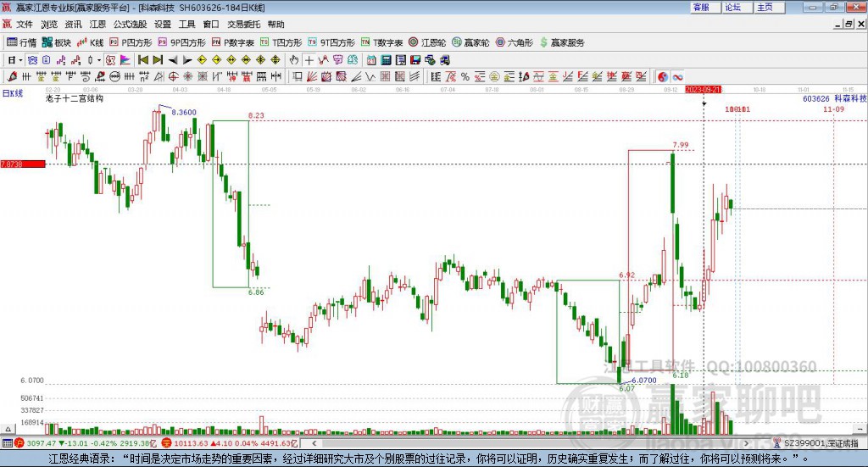Step chart right with black right arrow
The width and height of the screenshot is (868, 467).
pyautogui.click(x=187, y=60)
